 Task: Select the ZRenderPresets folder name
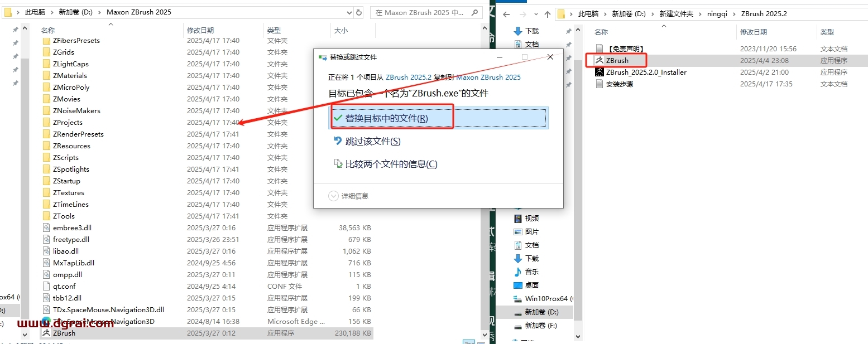pos(78,134)
